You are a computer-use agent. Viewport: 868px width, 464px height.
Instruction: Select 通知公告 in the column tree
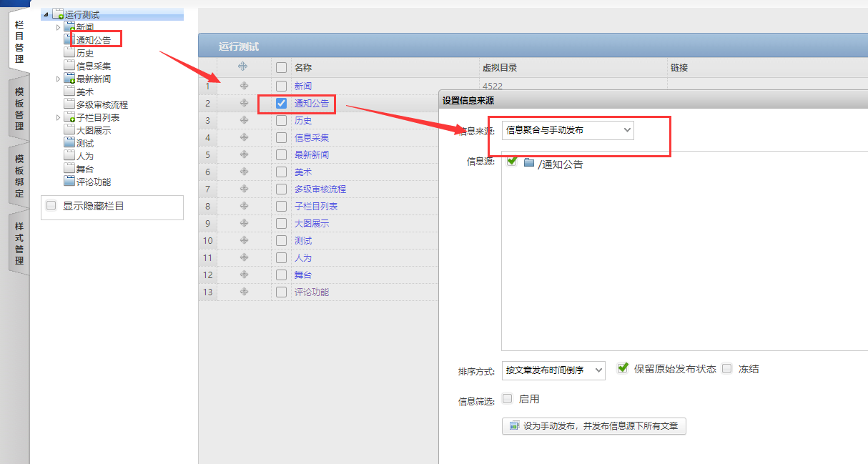pos(94,40)
